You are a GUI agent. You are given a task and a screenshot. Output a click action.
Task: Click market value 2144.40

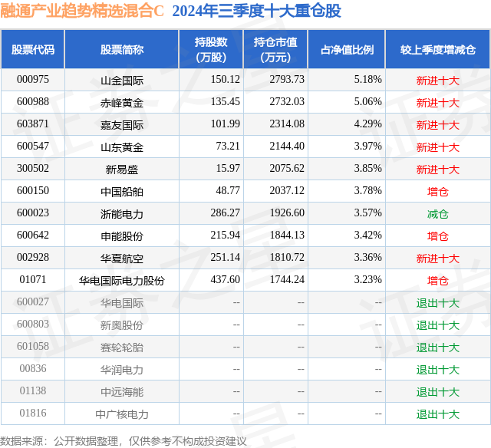(287, 147)
